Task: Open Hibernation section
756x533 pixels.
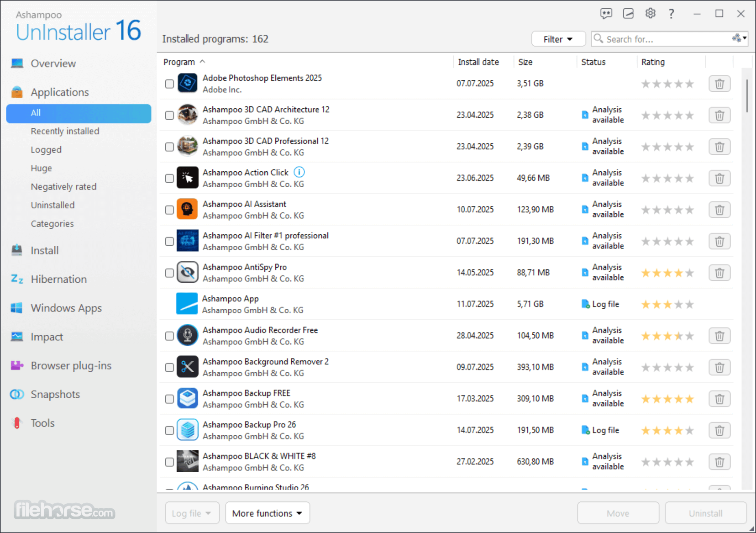Action: click(58, 279)
